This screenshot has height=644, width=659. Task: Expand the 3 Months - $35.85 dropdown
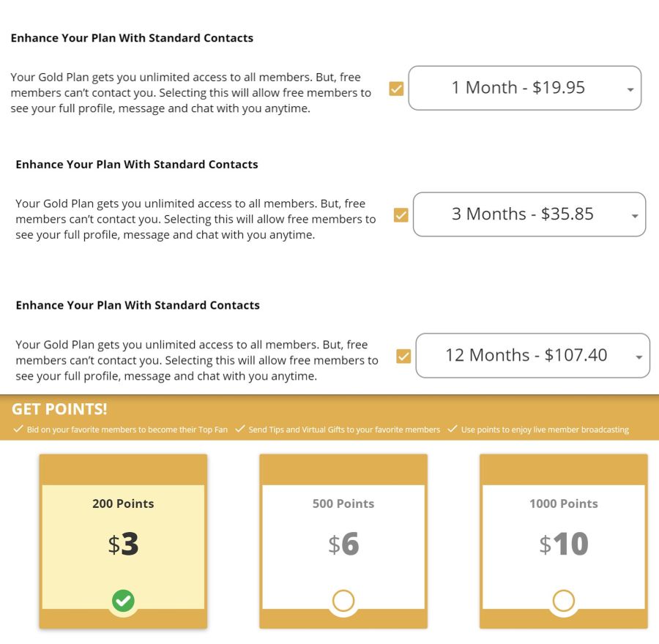[x=529, y=214]
